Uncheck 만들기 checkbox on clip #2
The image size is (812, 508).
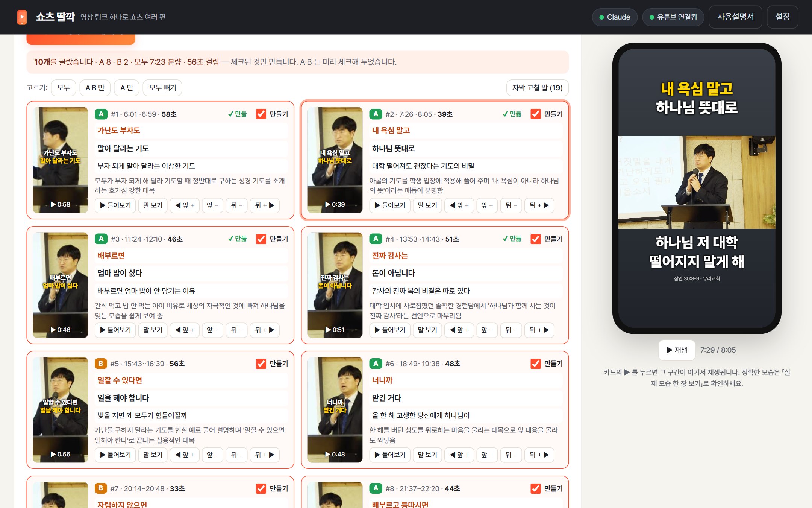point(535,114)
